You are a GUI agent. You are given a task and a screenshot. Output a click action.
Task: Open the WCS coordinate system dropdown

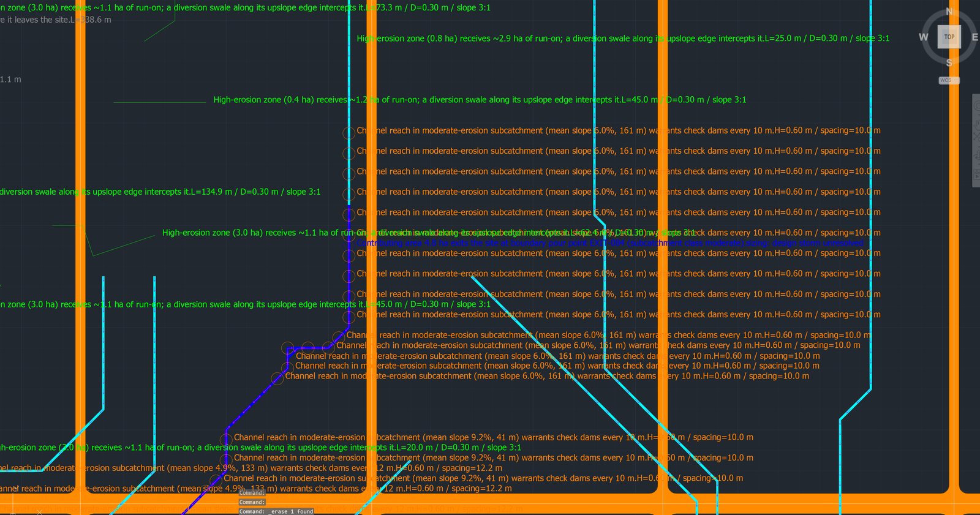949,80
